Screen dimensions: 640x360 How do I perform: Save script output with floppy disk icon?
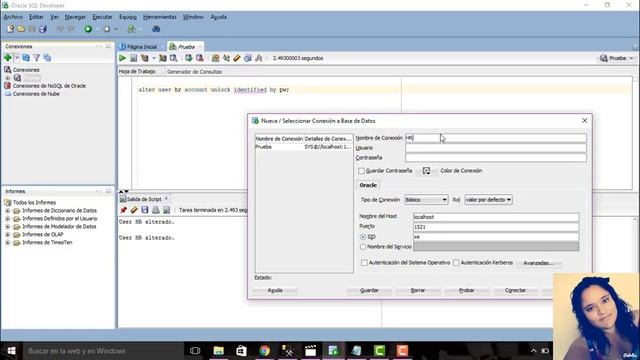(x=144, y=210)
